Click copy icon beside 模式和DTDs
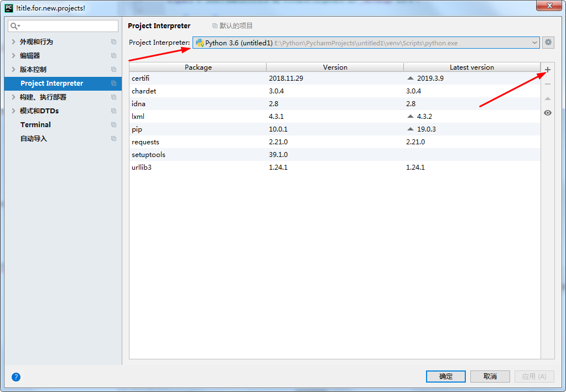The image size is (566, 392). 114,111
